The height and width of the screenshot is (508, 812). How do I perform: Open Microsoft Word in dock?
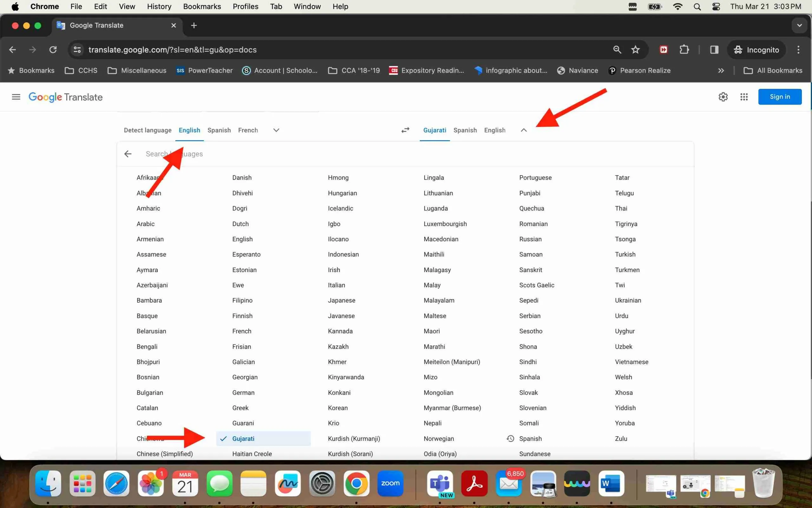[611, 484]
